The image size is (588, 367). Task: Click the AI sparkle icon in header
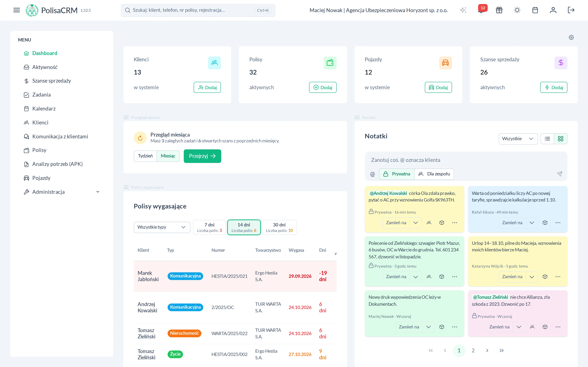[x=463, y=10]
